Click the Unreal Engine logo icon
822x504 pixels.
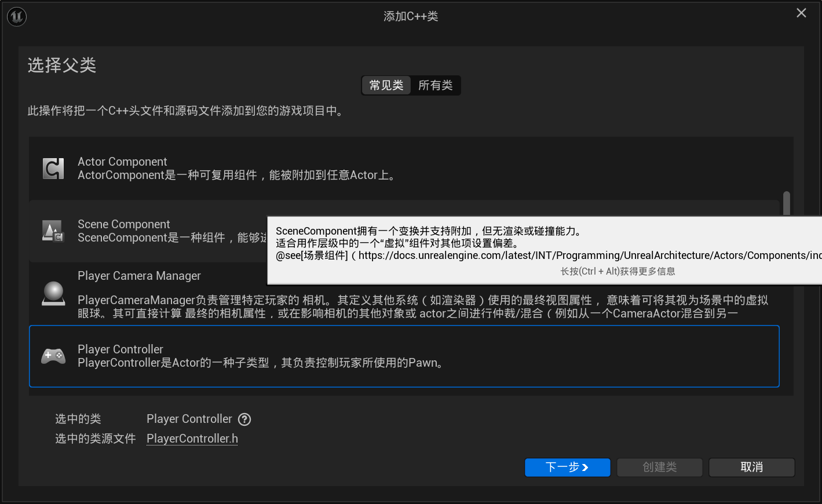(16, 16)
